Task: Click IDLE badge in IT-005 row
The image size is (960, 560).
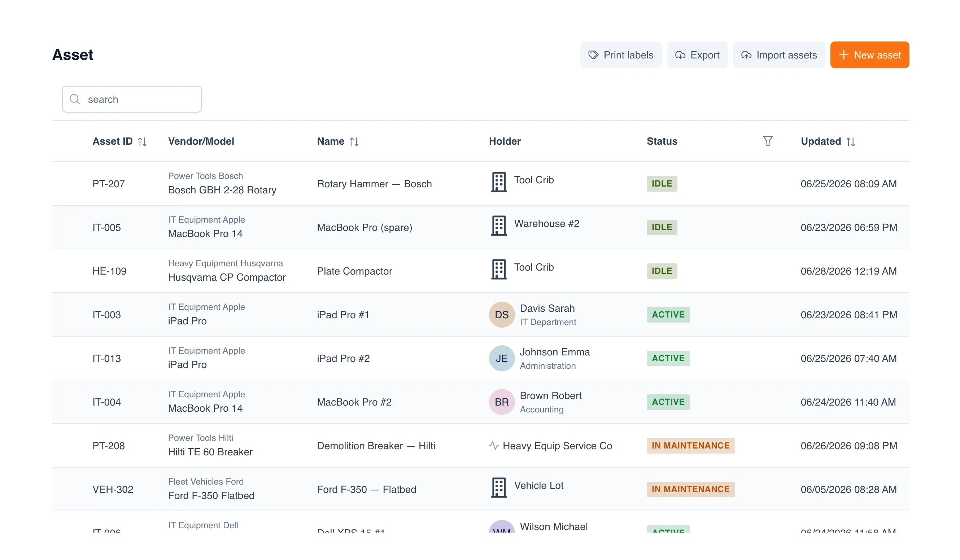Action: click(x=662, y=227)
